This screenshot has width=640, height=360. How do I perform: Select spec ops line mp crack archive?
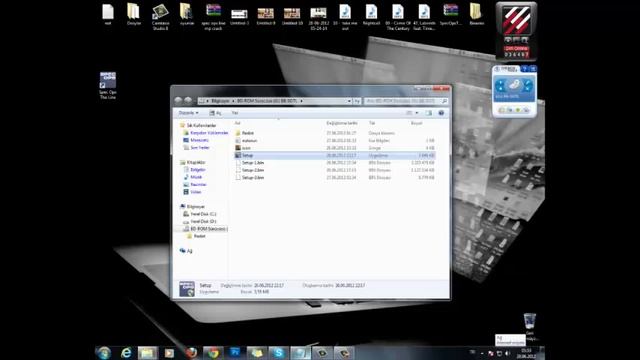(213, 17)
